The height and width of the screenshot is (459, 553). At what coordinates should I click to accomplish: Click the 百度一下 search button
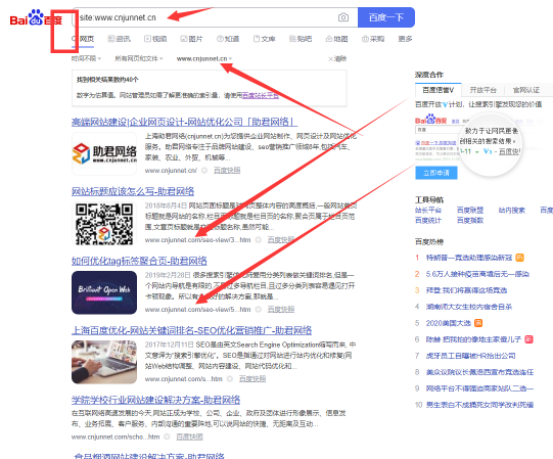tap(386, 17)
